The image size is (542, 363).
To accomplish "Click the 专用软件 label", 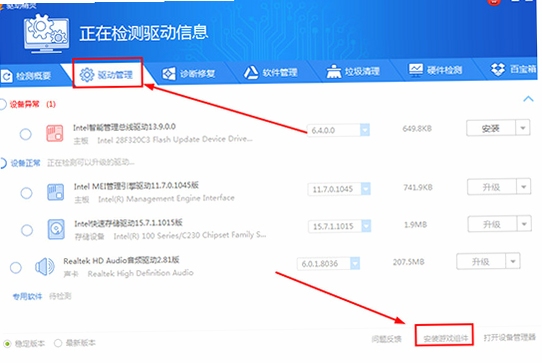I will click(x=27, y=296).
